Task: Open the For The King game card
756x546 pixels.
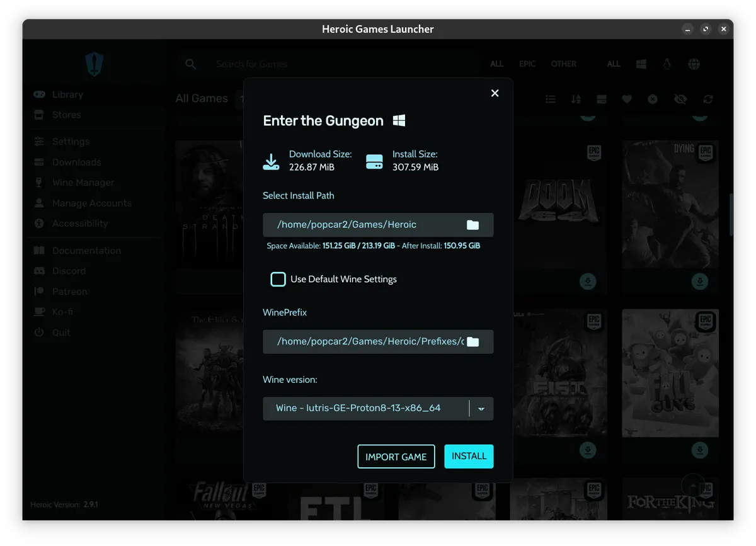Action: coord(670,499)
